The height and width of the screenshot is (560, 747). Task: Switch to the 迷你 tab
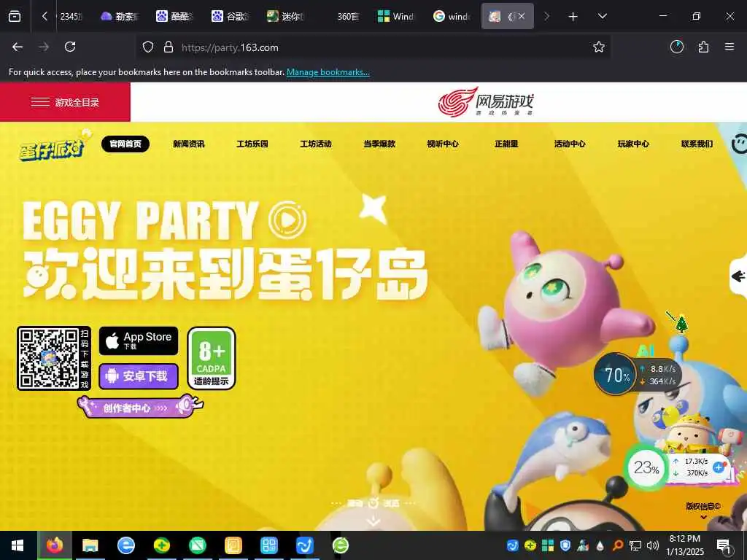286,16
